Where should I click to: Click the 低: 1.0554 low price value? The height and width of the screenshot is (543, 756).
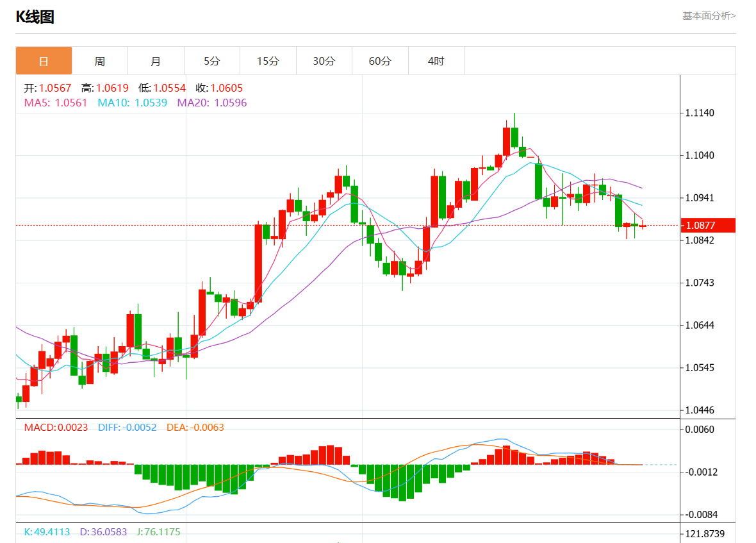point(162,88)
